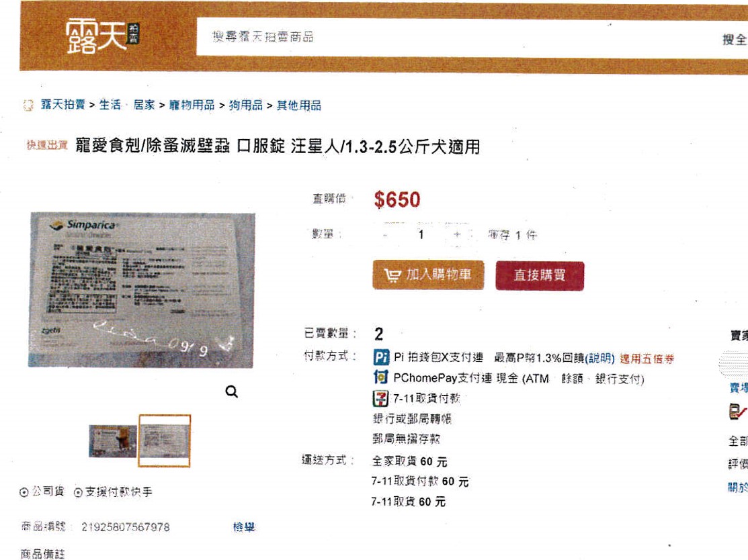Click the 露天拍賣 logo
The width and height of the screenshot is (748, 560).
pyautogui.click(x=103, y=36)
